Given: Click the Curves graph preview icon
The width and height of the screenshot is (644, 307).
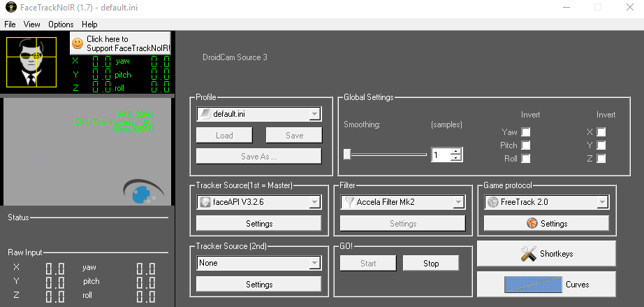Looking at the screenshot, I should click(x=533, y=285).
